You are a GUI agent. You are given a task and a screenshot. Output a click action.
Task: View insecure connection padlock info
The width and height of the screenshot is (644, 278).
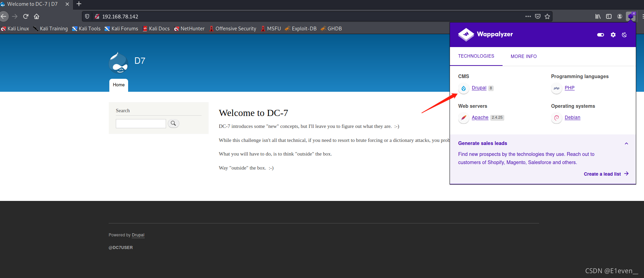coord(97,16)
